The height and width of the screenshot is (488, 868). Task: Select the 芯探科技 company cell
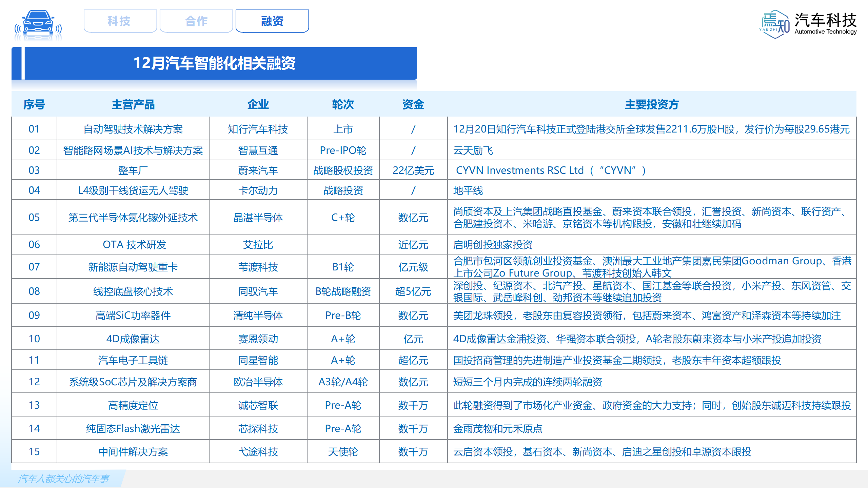pyautogui.click(x=258, y=428)
